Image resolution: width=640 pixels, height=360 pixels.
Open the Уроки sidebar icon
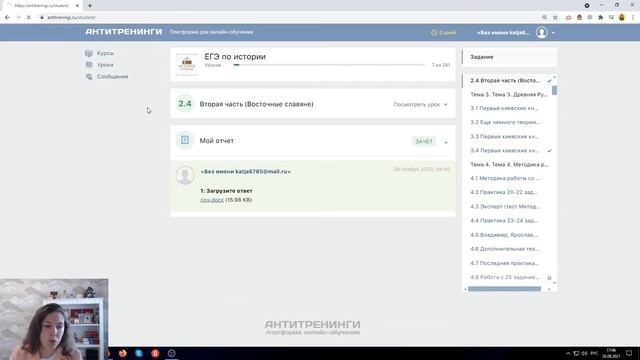tap(89, 64)
